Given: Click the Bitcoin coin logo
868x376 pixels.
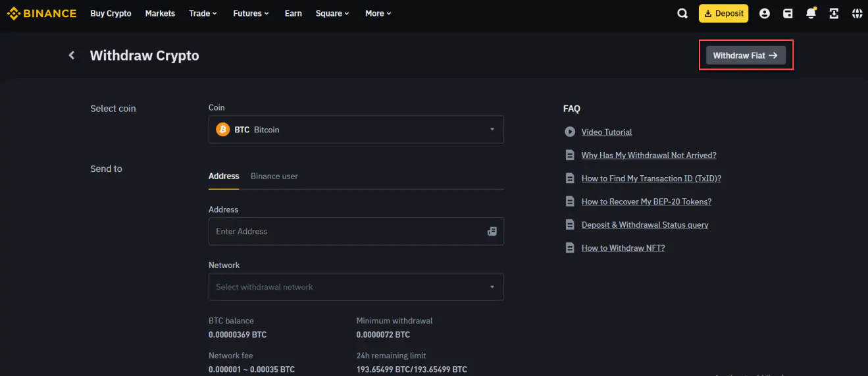Looking at the screenshot, I should [223, 130].
